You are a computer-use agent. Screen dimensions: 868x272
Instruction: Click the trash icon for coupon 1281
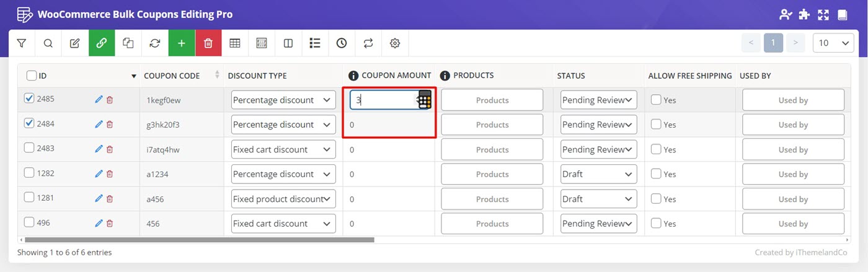(x=110, y=199)
